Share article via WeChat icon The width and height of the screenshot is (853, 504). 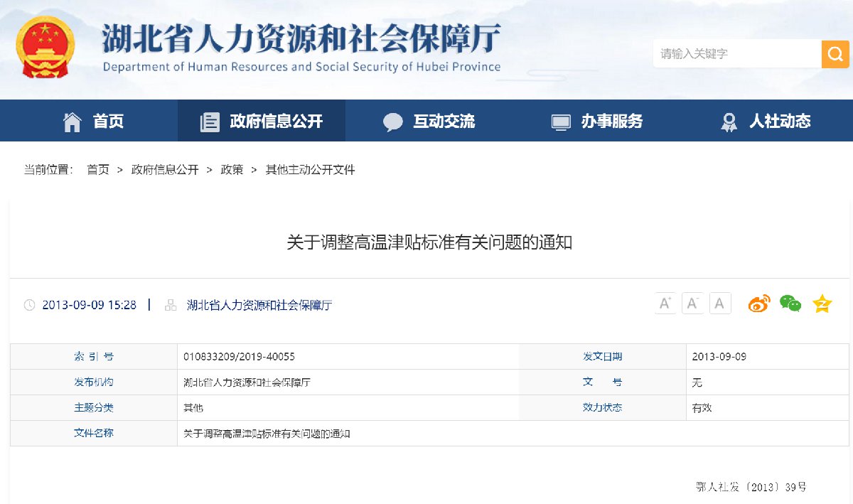(x=790, y=304)
